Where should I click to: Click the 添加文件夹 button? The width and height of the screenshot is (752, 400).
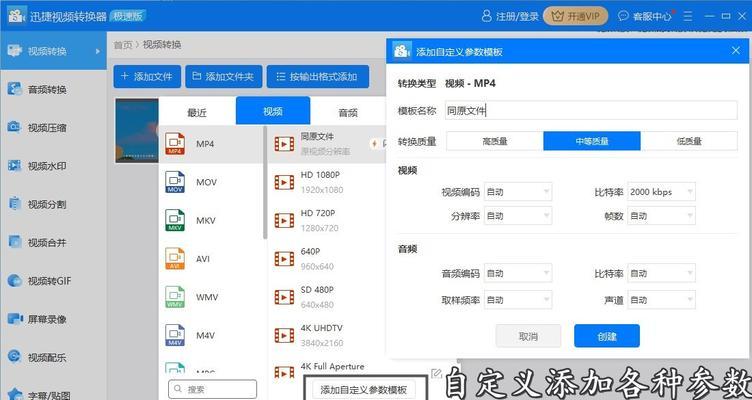pyautogui.click(x=224, y=77)
